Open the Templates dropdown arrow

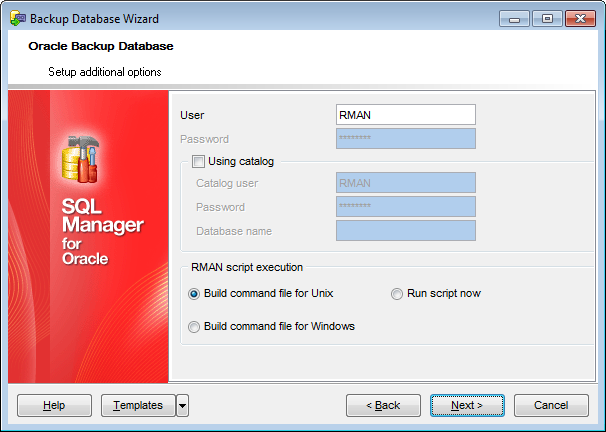[182, 405]
